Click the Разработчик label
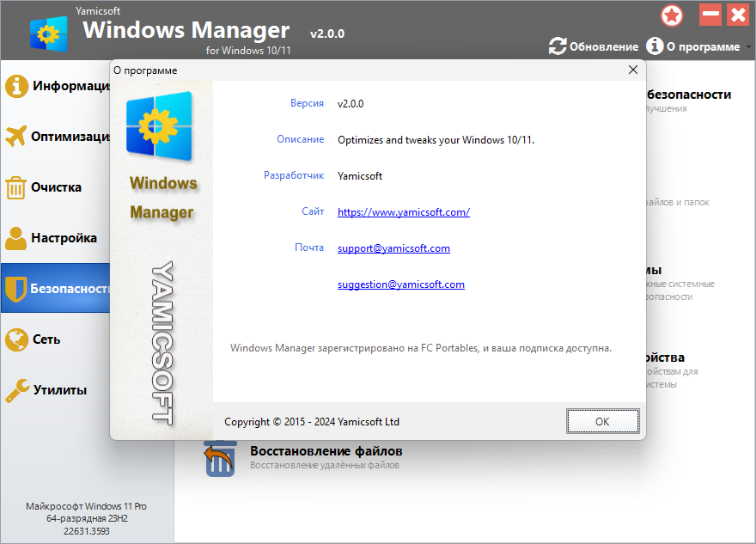 click(294, 175)
